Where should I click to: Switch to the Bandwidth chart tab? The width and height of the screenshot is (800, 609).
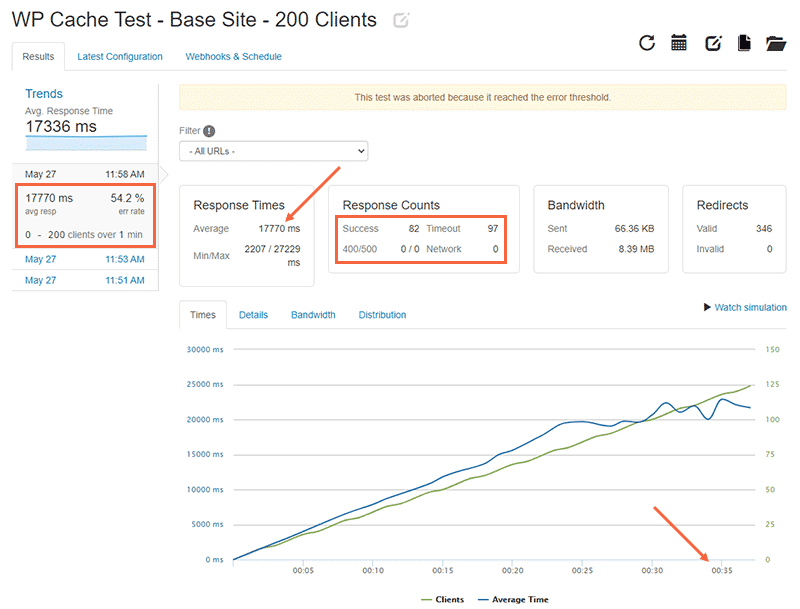[x=313, y=315]
